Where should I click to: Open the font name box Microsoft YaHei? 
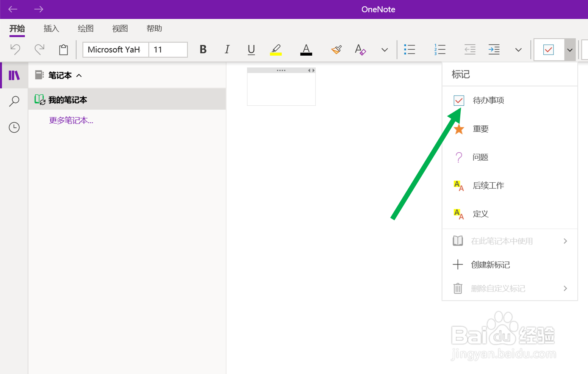(116, 50)
